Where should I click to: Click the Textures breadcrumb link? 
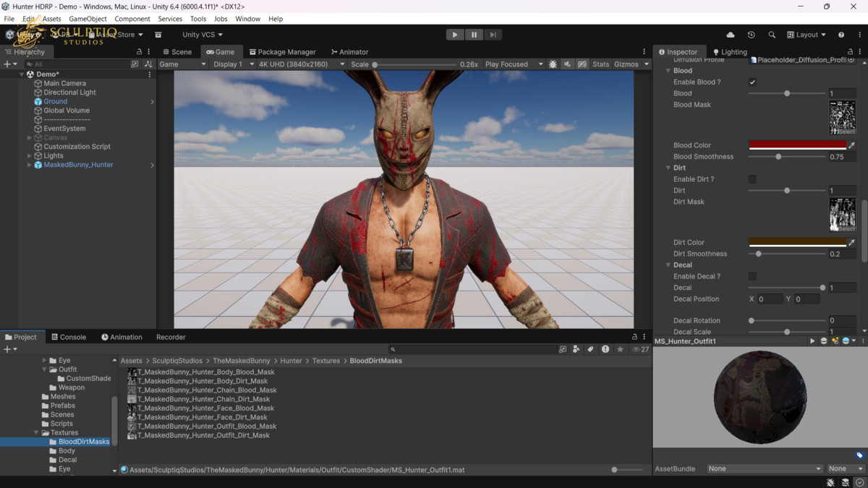point(326,361)
